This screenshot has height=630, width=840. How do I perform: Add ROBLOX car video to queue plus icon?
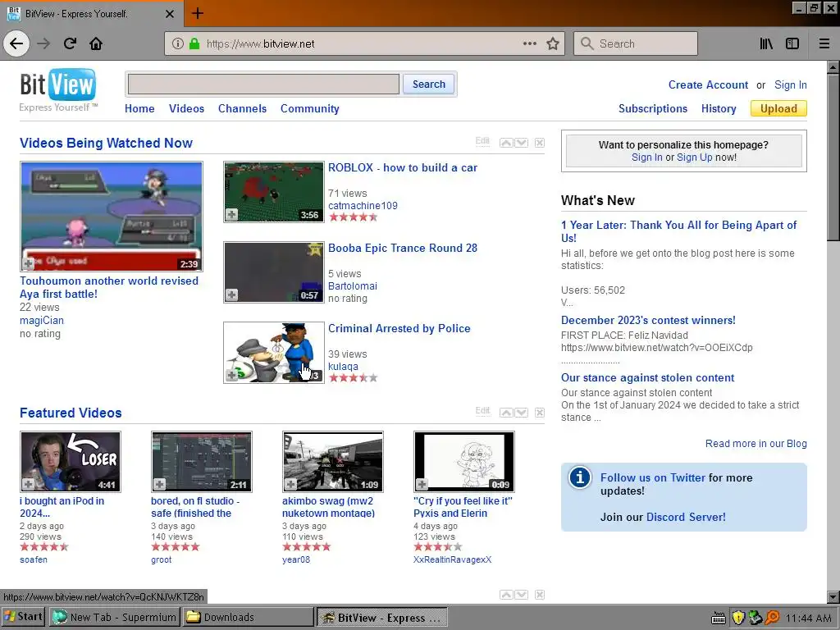[231, 215]
